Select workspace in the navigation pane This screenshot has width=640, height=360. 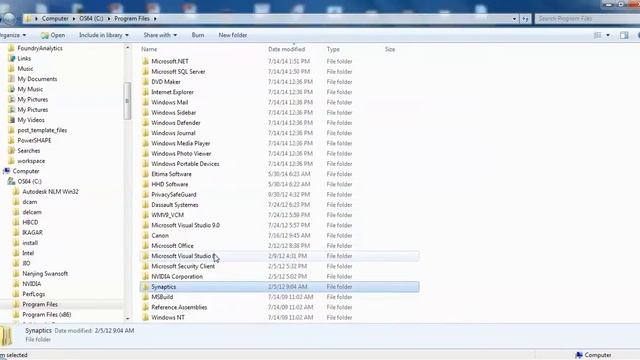31,161
